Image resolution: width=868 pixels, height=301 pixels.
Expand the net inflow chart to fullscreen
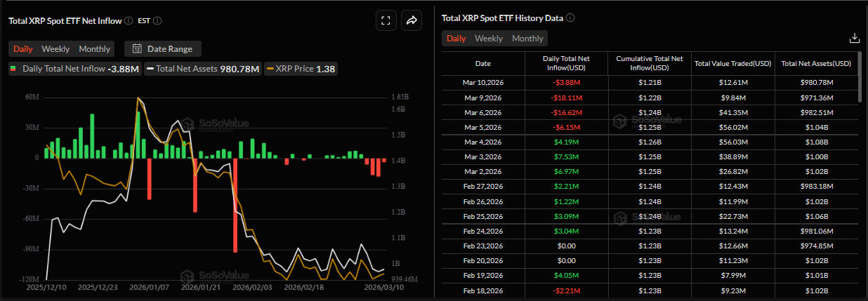point(385,20)
